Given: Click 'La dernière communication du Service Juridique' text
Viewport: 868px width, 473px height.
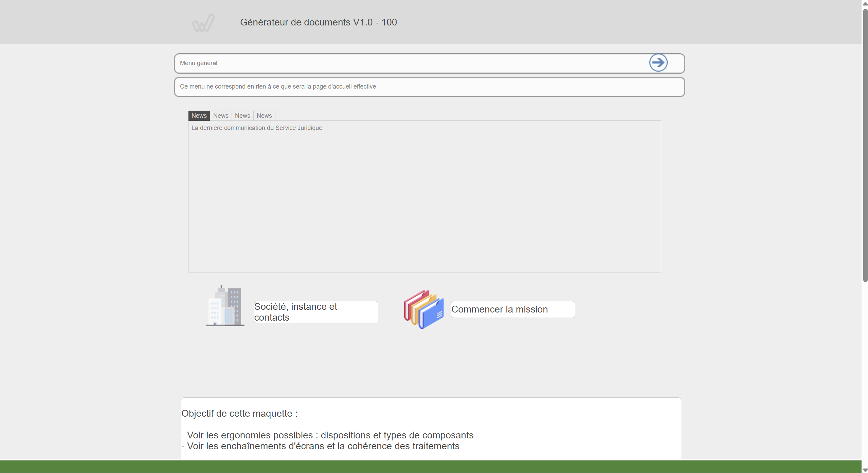Looking at the screenshot, I should (x=257, y=128).
